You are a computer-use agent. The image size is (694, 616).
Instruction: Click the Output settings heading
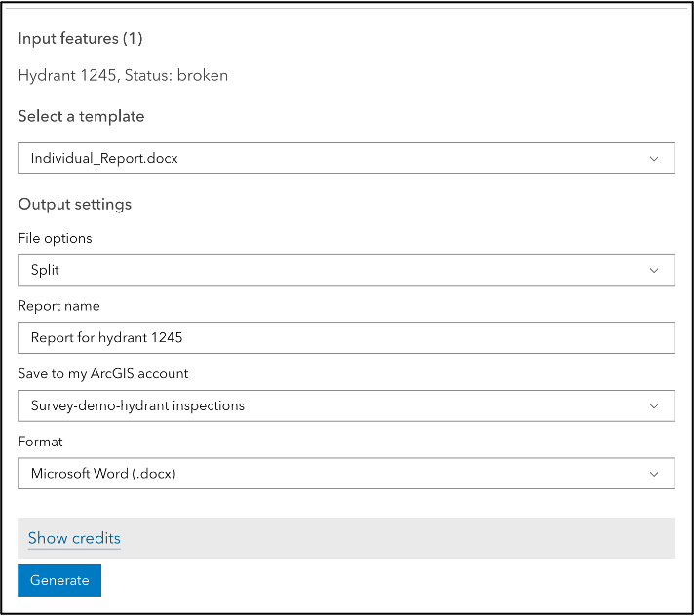(74, 204)
